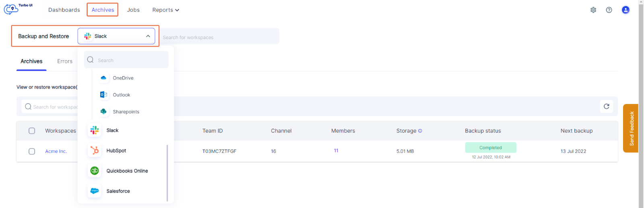The image size is (644, 208).
Task: Click the Quickbooks Online logo icon
Action: (95, 171)
